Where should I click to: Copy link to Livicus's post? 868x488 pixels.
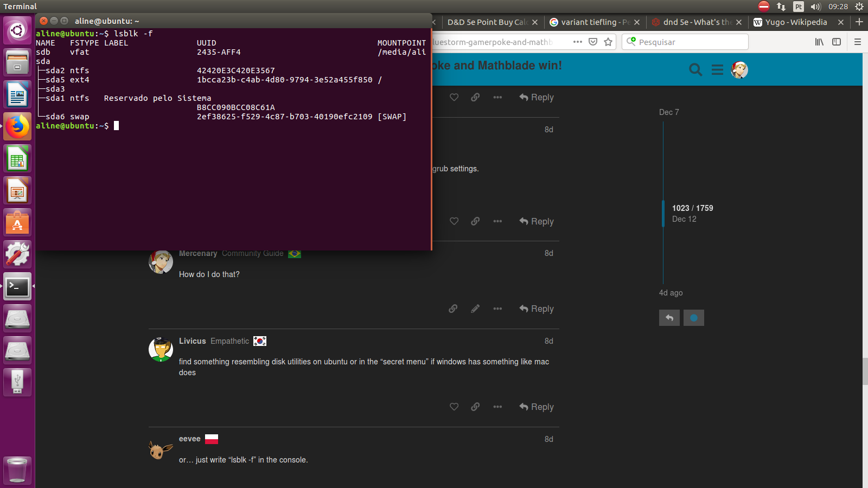click(475, 407)
